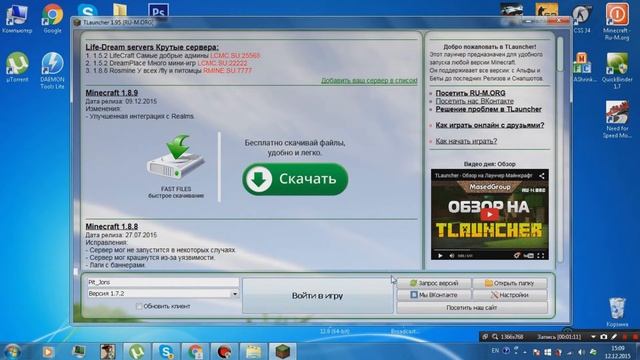Click the 1366x768 resolution in recorder bar
The height and width of the screenshot is (360, 640).
(x=511, y=337)
